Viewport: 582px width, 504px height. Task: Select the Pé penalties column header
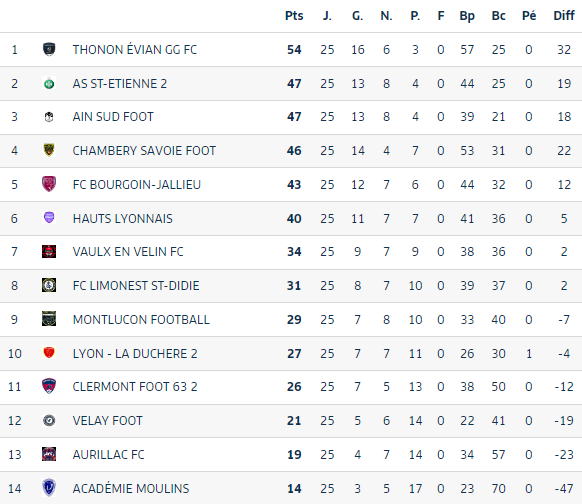click(x=529, y=15)
